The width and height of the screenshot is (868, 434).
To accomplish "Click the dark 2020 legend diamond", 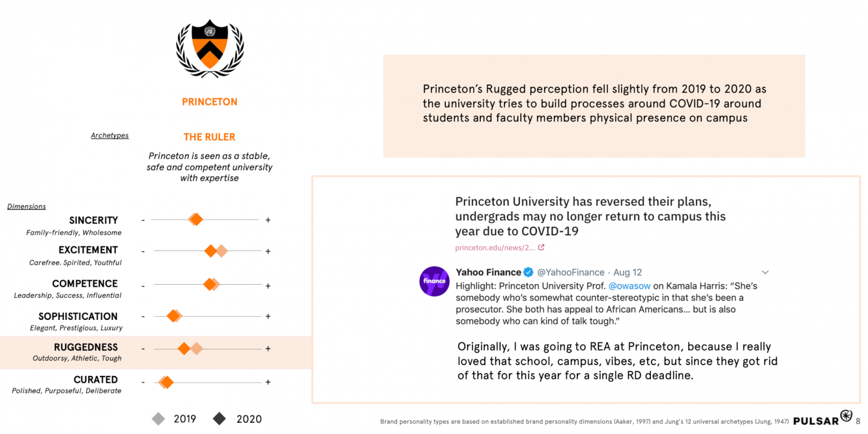I will point(219,419).
